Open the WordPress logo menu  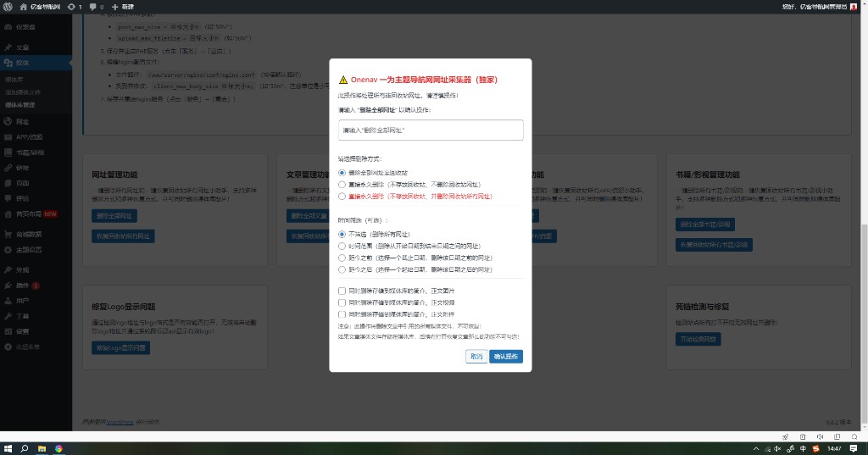point(8,7)
